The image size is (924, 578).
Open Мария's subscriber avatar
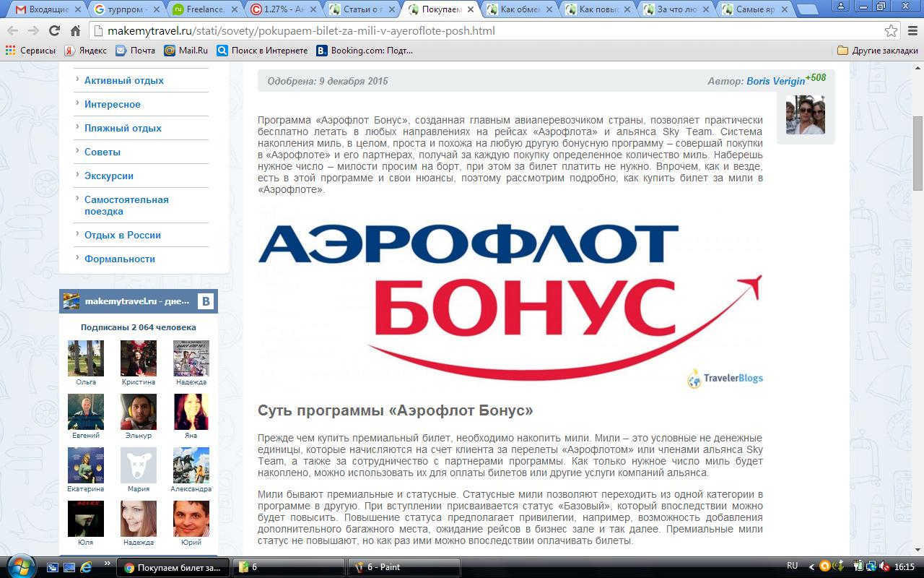click(x=138, y=465)
